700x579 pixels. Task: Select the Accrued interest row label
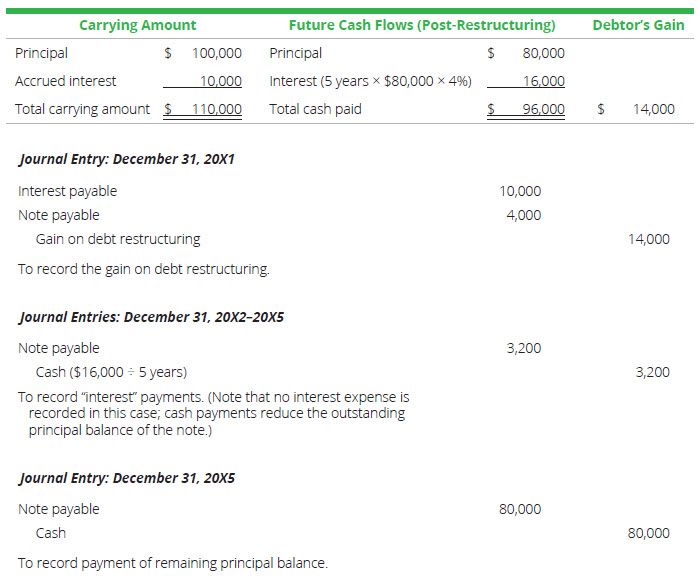tap(66, 81)
